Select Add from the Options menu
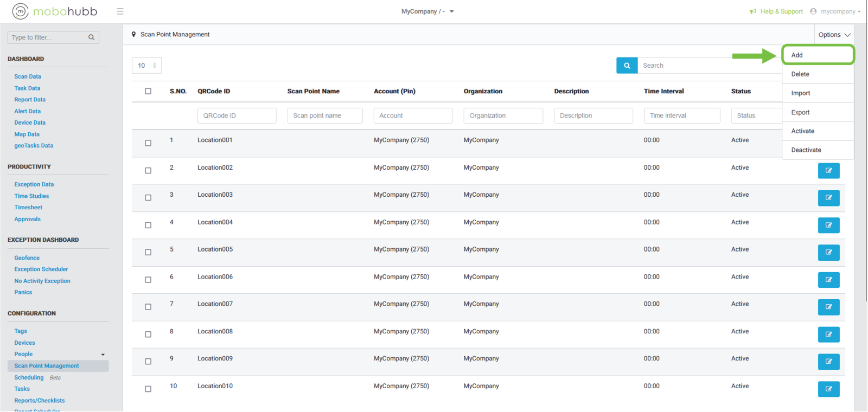 [x=818, y=55]
